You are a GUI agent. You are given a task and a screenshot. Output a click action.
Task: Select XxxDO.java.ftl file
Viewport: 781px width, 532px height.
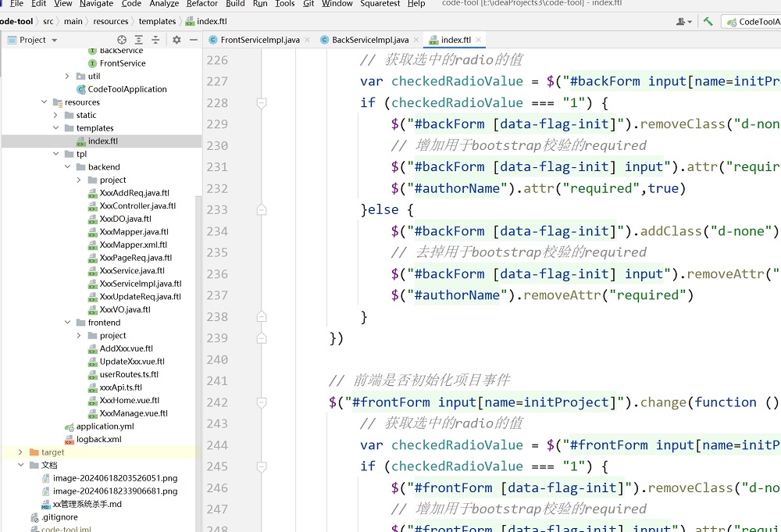[125, 219]
